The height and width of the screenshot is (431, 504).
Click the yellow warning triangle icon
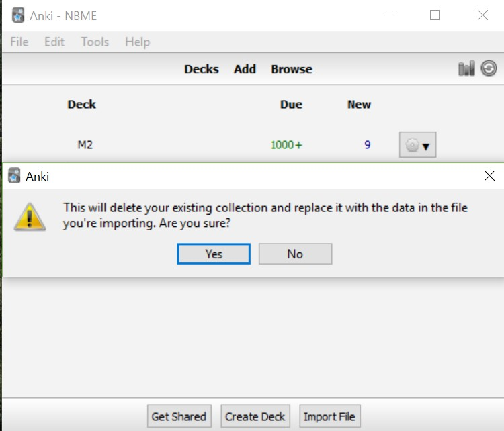[x=30, y=217]
